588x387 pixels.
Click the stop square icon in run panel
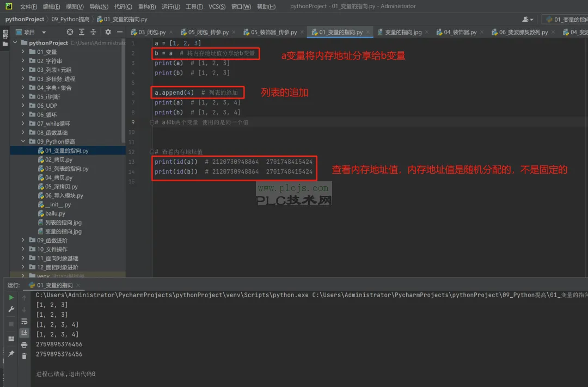tap(11, 324)
